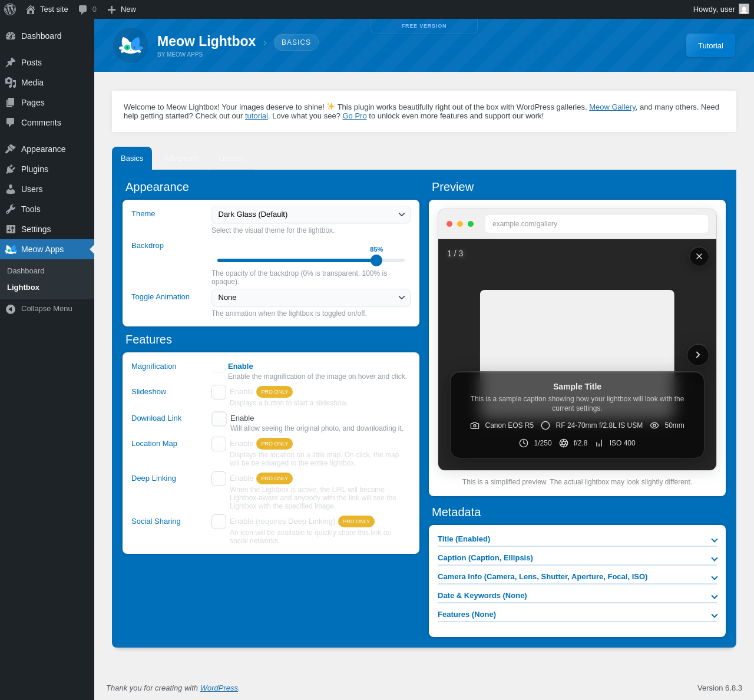Enable the Magnification checkbox
Viewport: 754px width, 700px height.
click(x=218, y=366)
